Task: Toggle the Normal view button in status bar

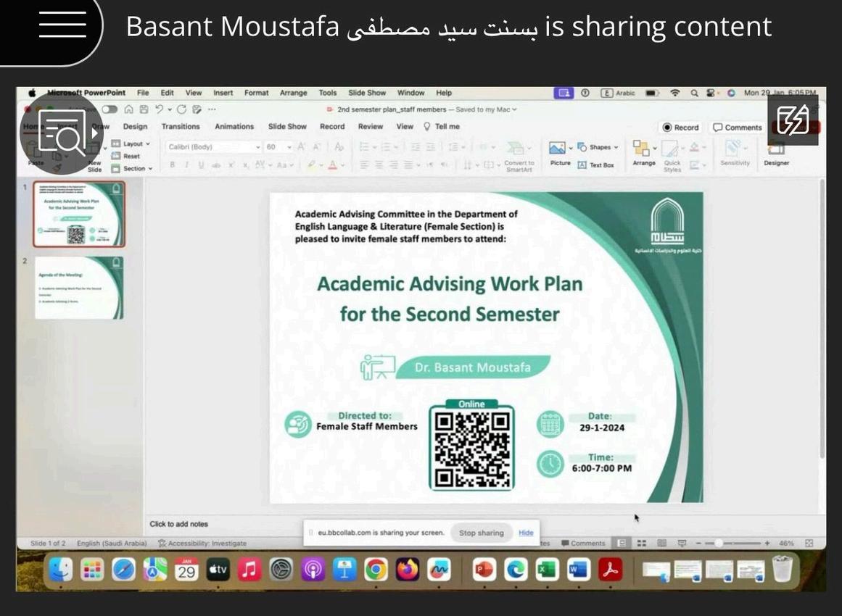Action: (x=622, y=543)
